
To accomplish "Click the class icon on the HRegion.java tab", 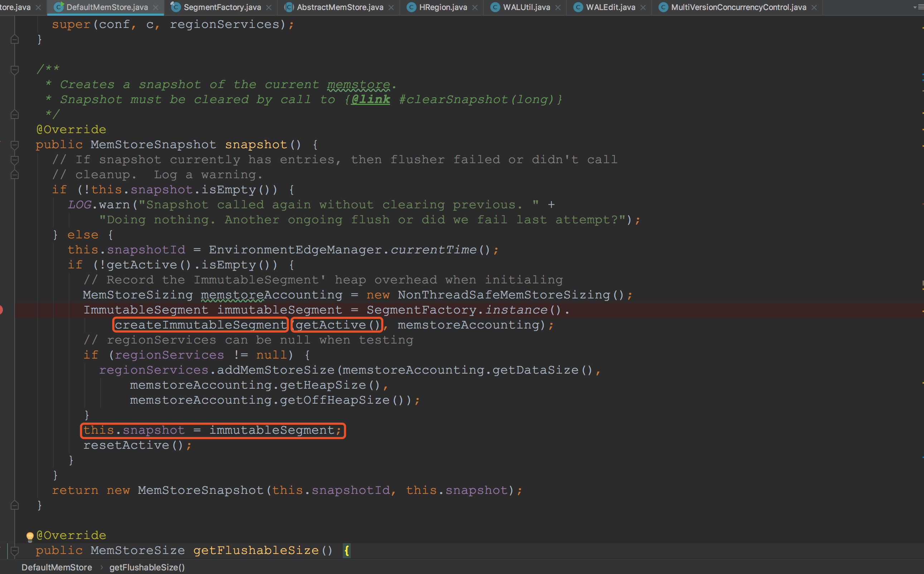I will click(411, 7).
